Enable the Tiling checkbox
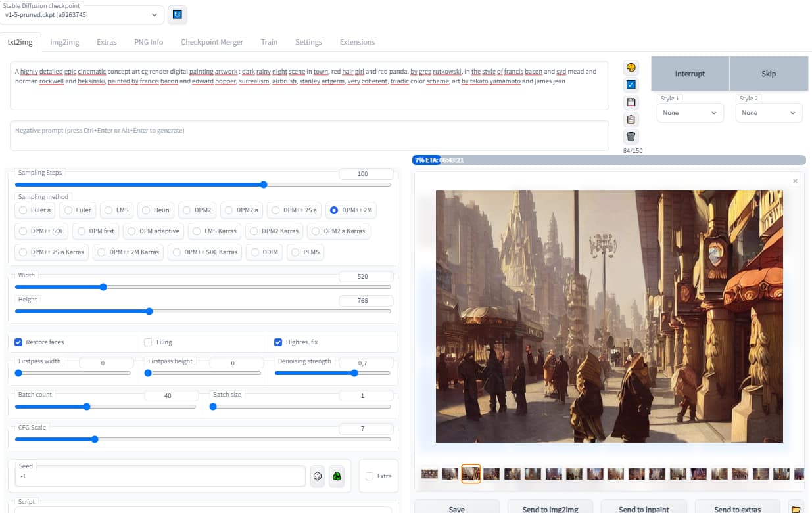Viewport: 812px width, 513px height. point(148,342)
